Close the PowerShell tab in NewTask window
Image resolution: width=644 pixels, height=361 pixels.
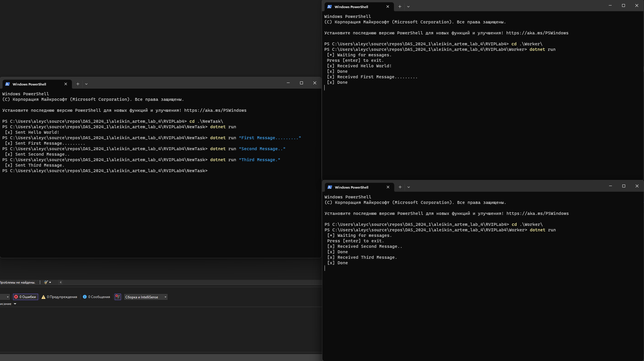point(66,84)
